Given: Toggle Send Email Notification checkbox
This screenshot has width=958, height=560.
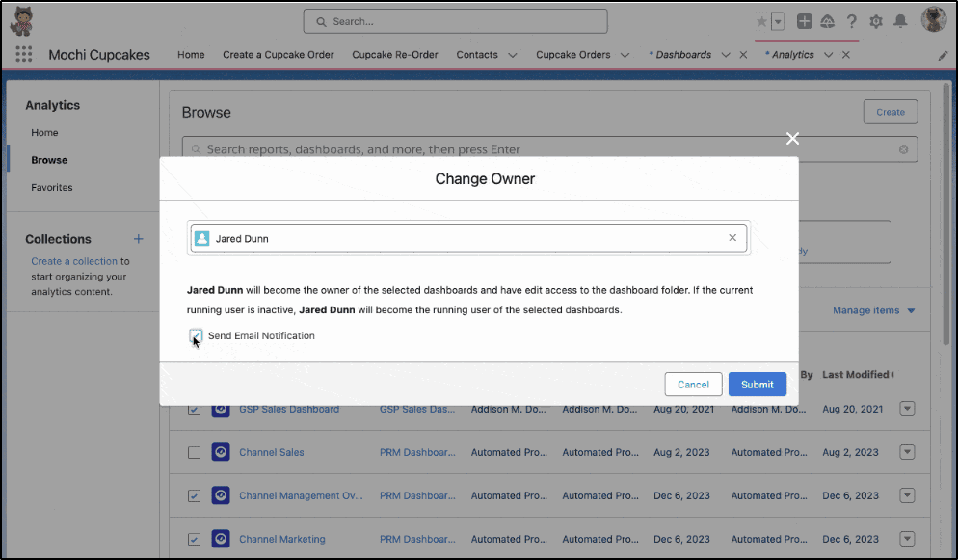Looking at the screenshot, I should (x=196, y=335).
